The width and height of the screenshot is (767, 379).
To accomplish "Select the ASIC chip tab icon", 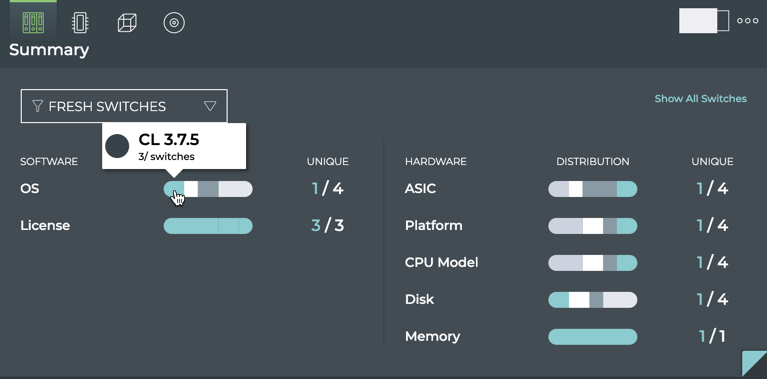I will point(80,22).
